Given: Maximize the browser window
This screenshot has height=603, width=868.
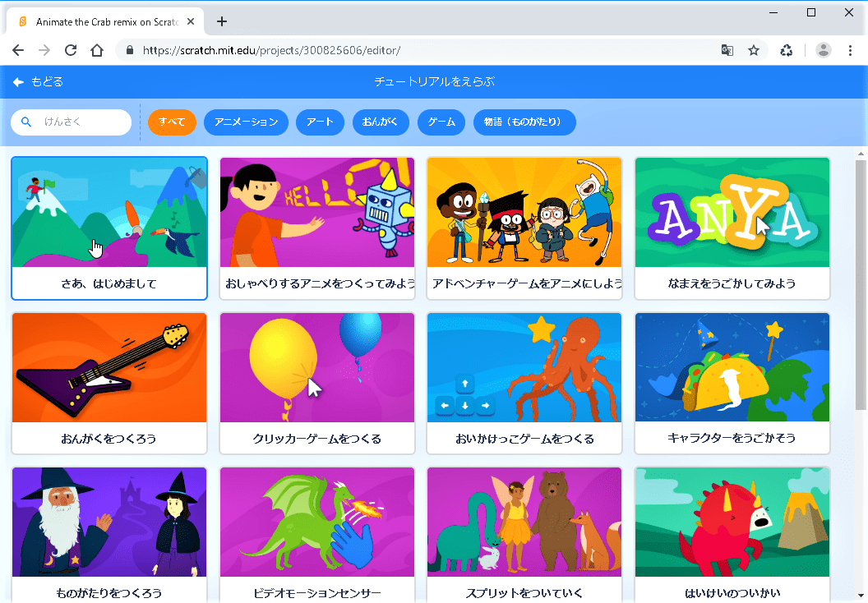Looking at the screenshot, I should tap(811, 12).
